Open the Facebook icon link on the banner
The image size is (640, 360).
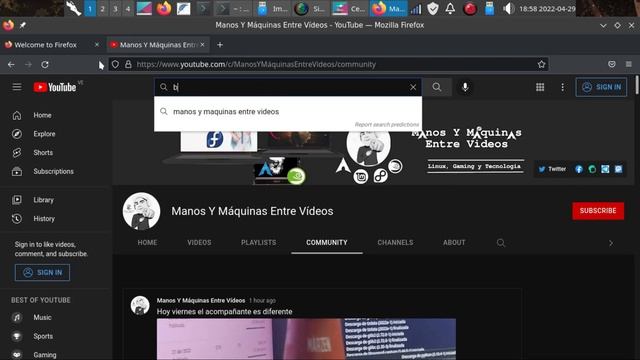point(579,169)
